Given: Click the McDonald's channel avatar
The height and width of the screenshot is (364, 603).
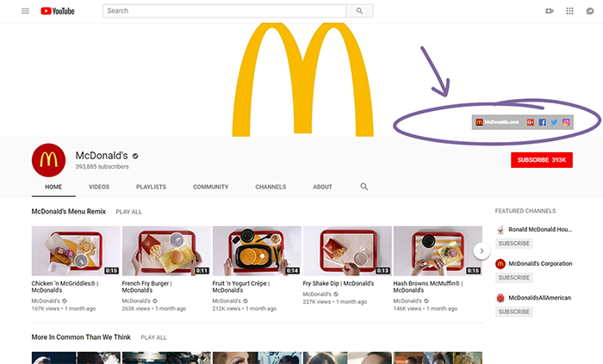Looking at the screenshot, I should [x=49, y=160].
